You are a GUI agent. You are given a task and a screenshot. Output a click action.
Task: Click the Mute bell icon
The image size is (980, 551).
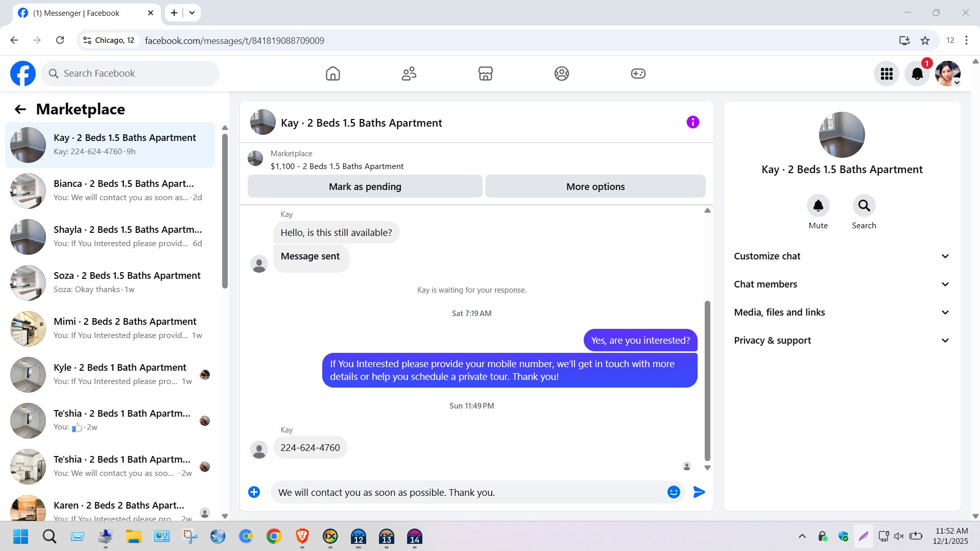click(818, 206)
